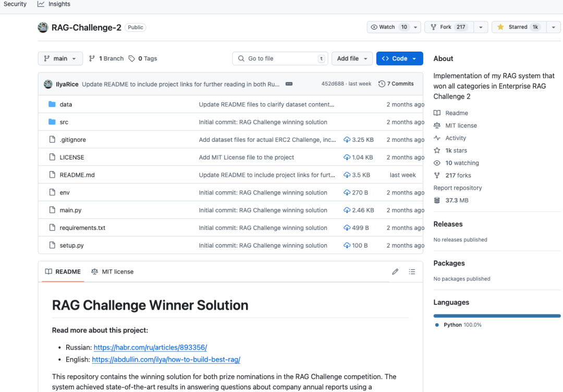The image size is (563, 392).
Task: Open the README outline list icon
Action: tap(412, 272)
